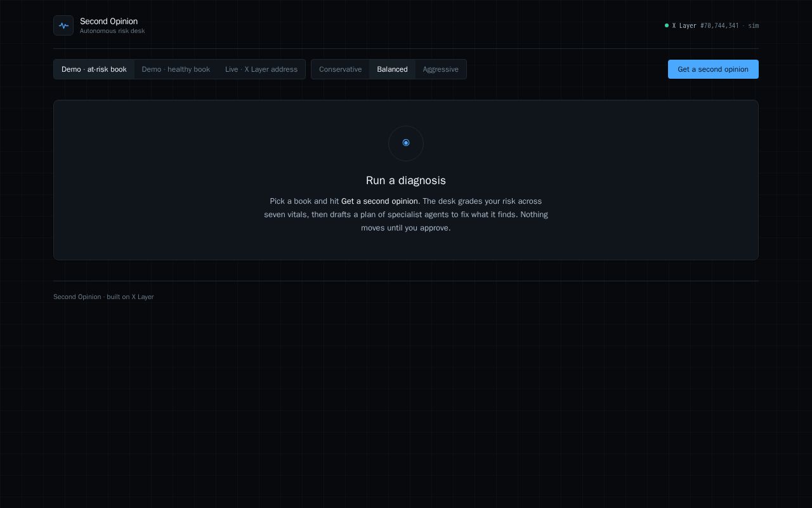The width and height of the screenshot is (812, 508).
Task: Set risk profile to Balanced
Action: pos(392,69)
